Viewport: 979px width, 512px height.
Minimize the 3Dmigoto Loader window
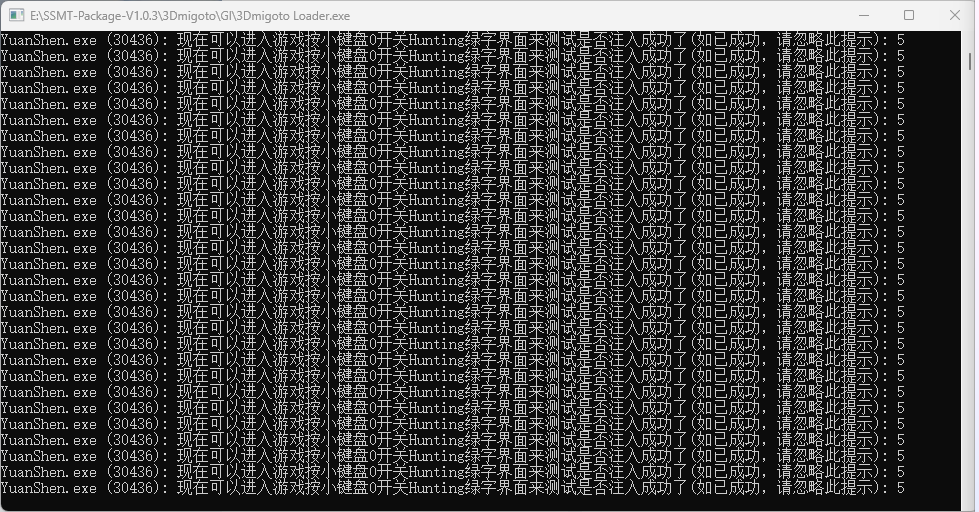pos(863,16)
